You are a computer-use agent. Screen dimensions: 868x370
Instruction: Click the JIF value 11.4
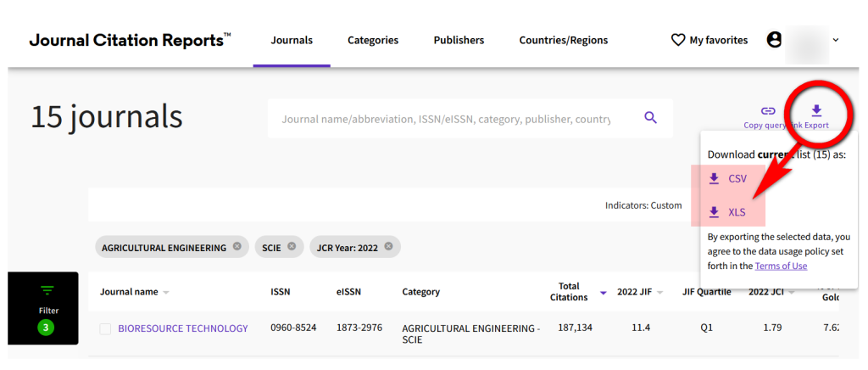click(x=641, y=328)
